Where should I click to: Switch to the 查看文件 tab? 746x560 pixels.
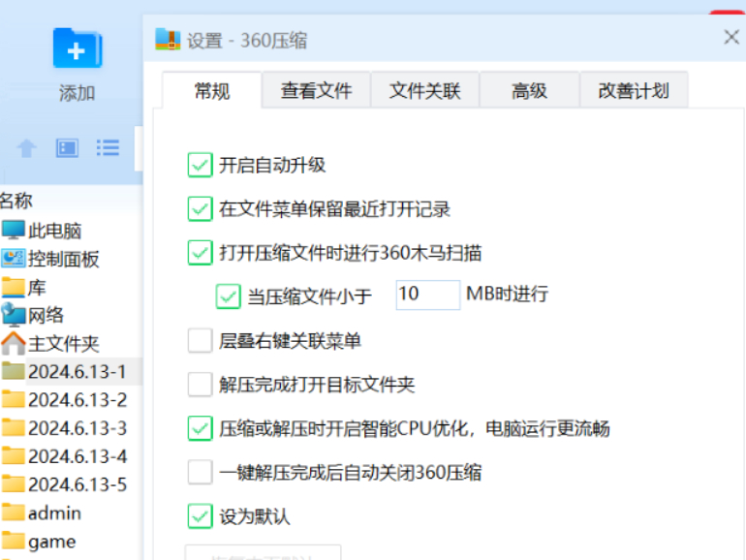coord(317,90)
